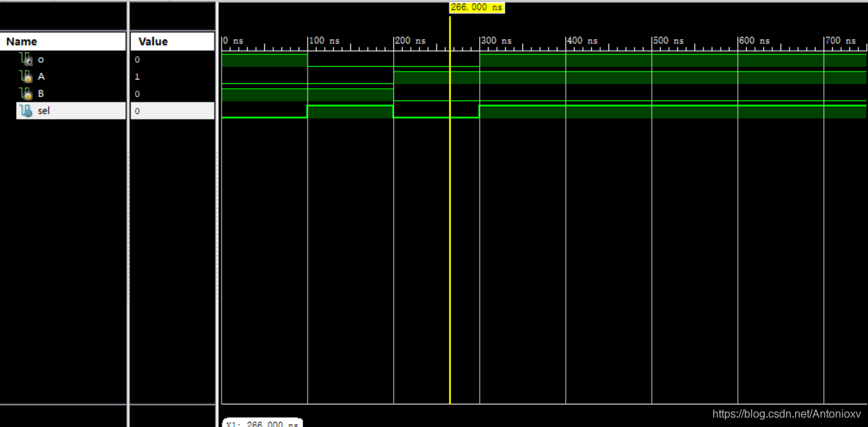Click the yellow 266.000 ns cursor flag

(476, 8)
